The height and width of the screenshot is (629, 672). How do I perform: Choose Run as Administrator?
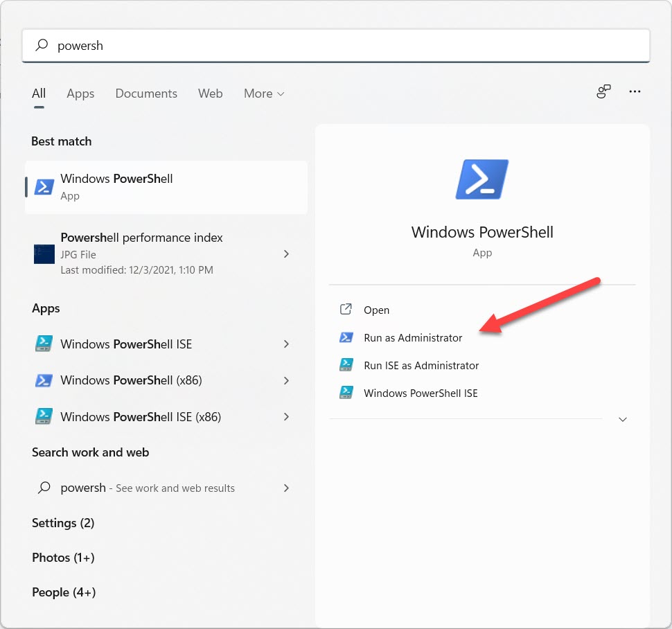413,337
